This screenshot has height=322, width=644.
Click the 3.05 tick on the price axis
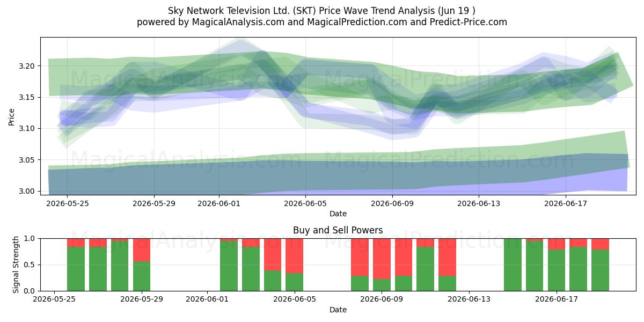26,160
